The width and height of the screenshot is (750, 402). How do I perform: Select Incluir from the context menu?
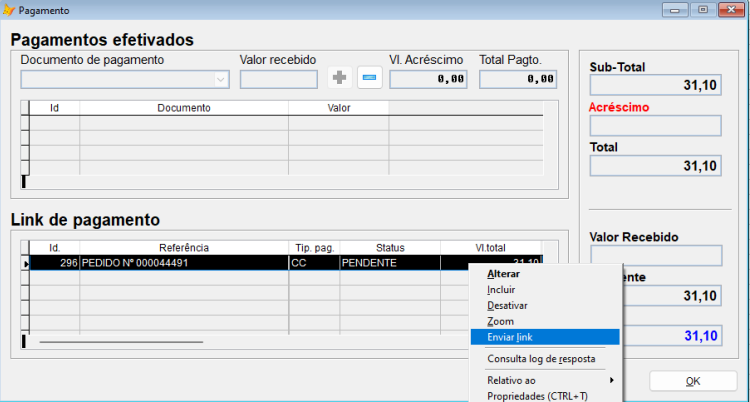pyautogui.click(x=501, y=289)
